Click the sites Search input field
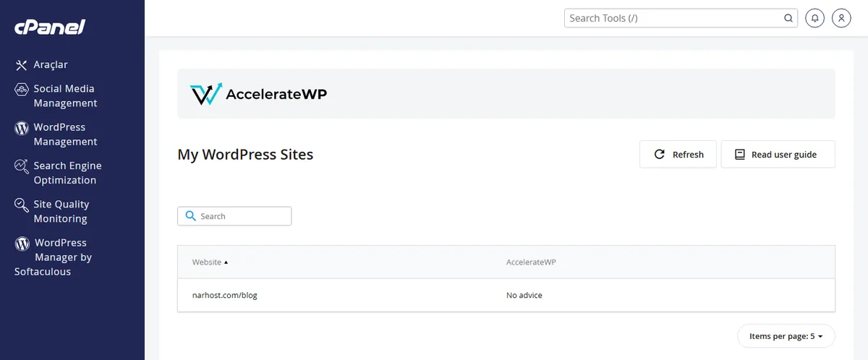This screenshot has width=868, height=360. pos(234,216)
